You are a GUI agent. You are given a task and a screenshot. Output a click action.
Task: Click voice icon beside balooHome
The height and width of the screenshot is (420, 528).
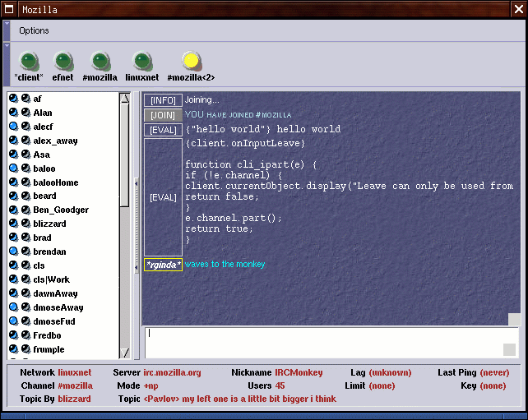[x=25, y=182]
